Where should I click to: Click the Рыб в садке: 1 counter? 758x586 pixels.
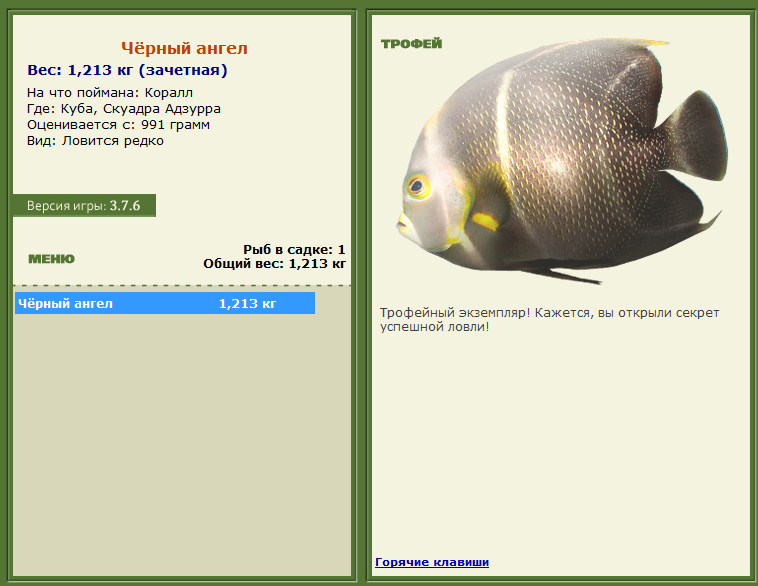point(294,249)
